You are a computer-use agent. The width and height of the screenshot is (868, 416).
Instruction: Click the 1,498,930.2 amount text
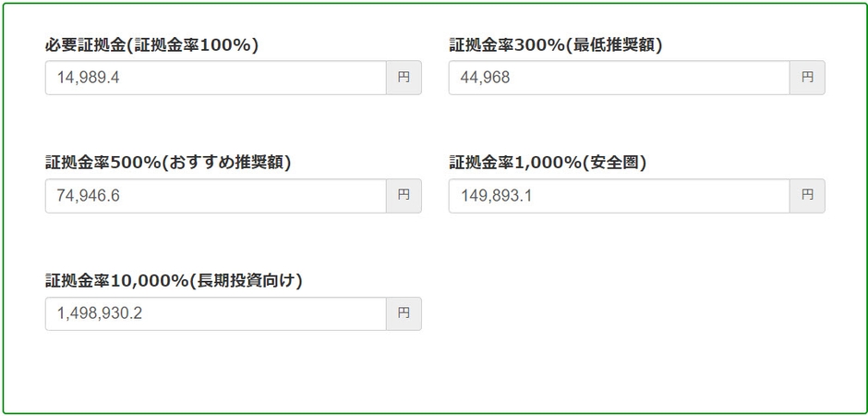(100, 314)
